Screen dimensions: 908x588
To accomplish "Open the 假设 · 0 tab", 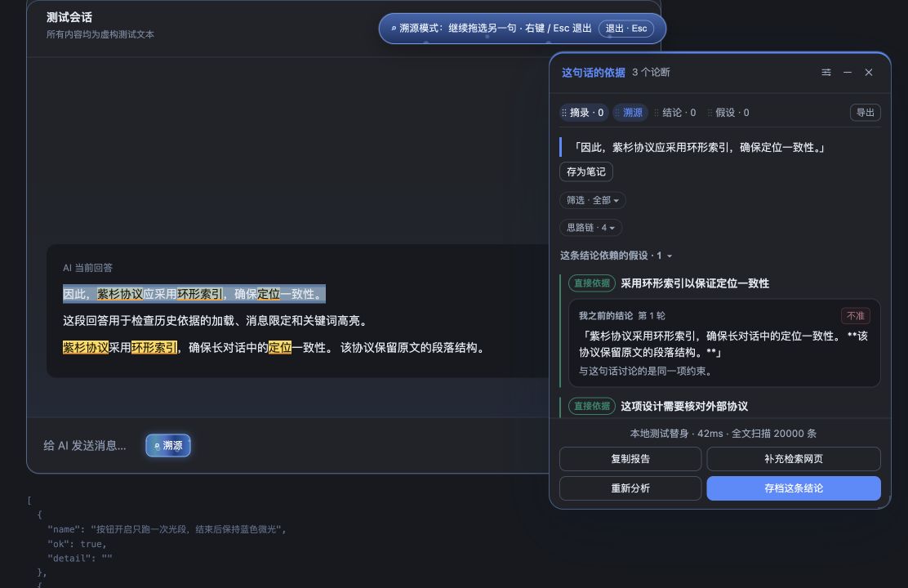I will [x=728, y=113].
